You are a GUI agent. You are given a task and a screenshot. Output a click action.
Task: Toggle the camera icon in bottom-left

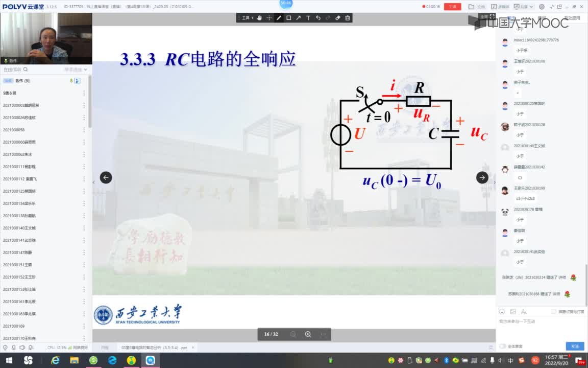tap(5, 348)
